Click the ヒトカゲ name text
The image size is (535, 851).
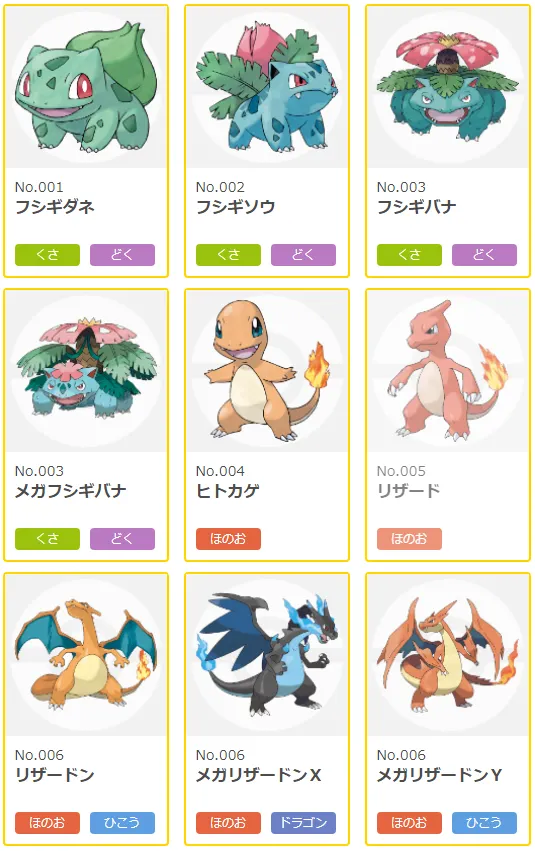227,491
